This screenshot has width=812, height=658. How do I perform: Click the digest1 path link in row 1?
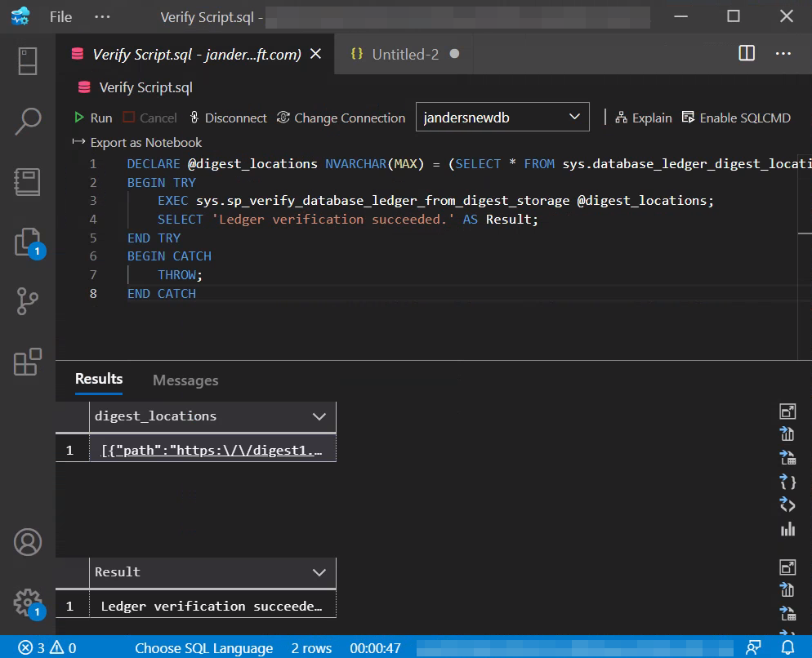click(212, 449)
